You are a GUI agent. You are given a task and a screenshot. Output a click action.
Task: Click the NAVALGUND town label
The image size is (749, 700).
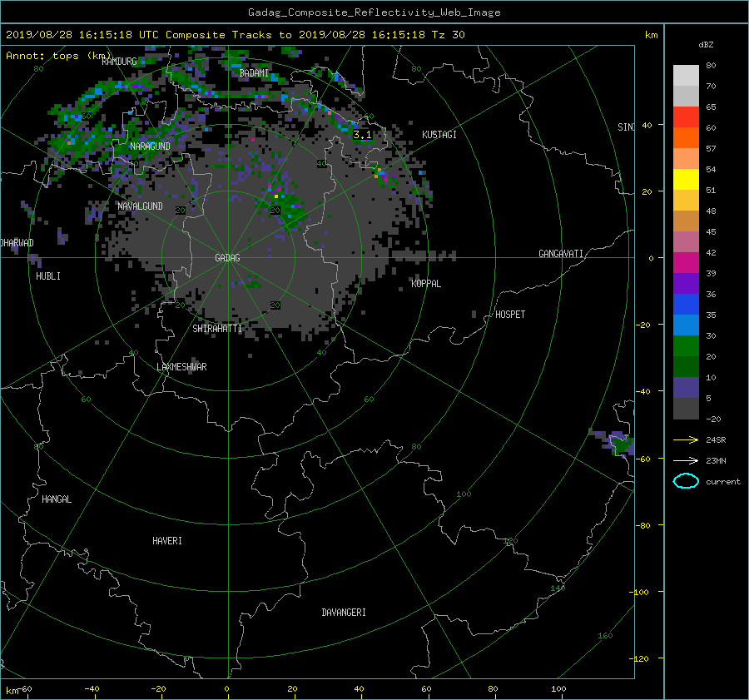[140, 206]
